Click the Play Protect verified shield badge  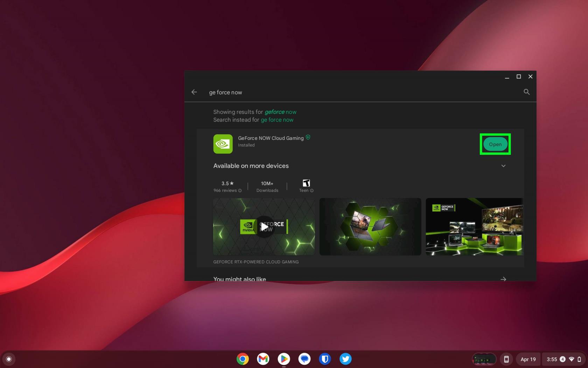[x=308, y=137]
